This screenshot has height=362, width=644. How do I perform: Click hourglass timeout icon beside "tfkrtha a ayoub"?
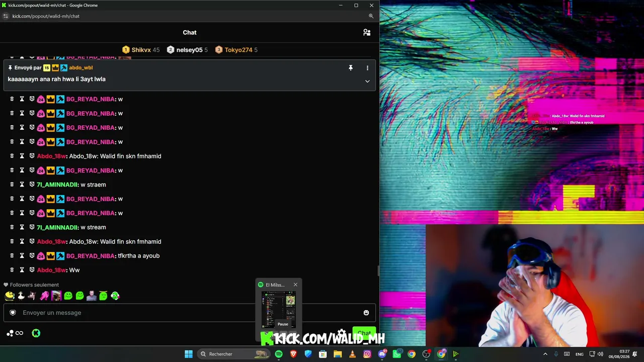[x=22, y=256]
